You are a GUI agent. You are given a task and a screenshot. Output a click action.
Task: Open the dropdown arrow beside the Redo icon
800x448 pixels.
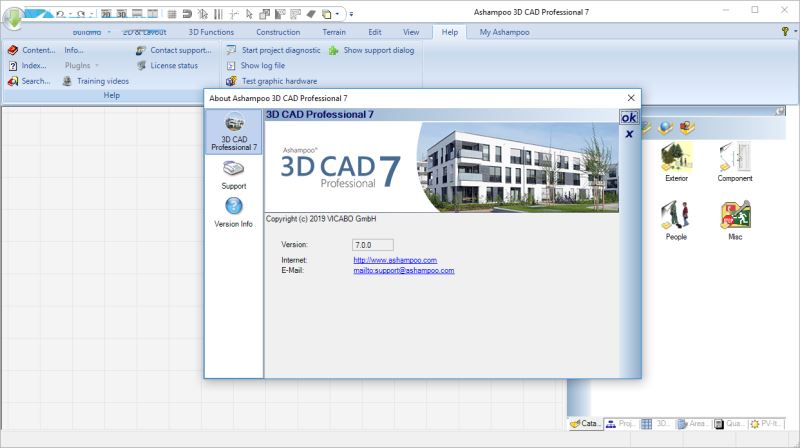point(90,15)
